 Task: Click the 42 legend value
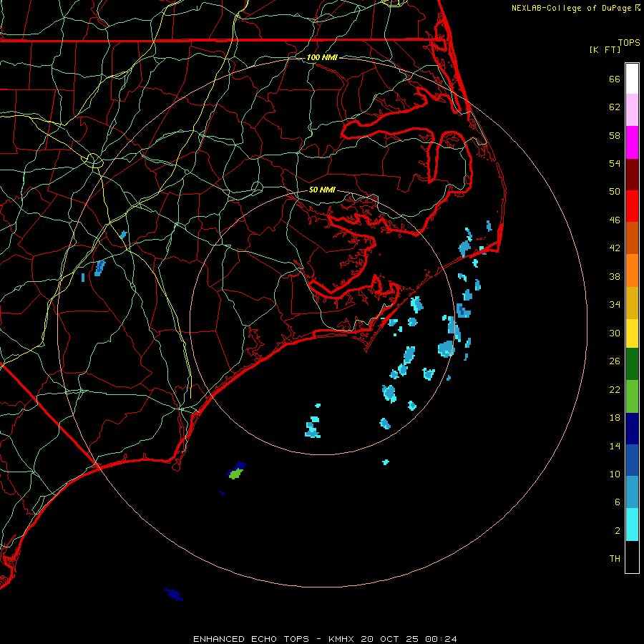(615, 248)
